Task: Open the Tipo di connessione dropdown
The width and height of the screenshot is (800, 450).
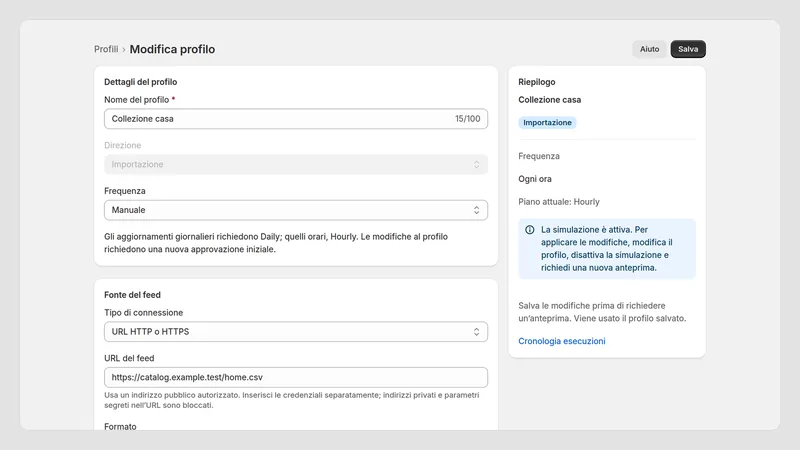Action: point(296,332)
